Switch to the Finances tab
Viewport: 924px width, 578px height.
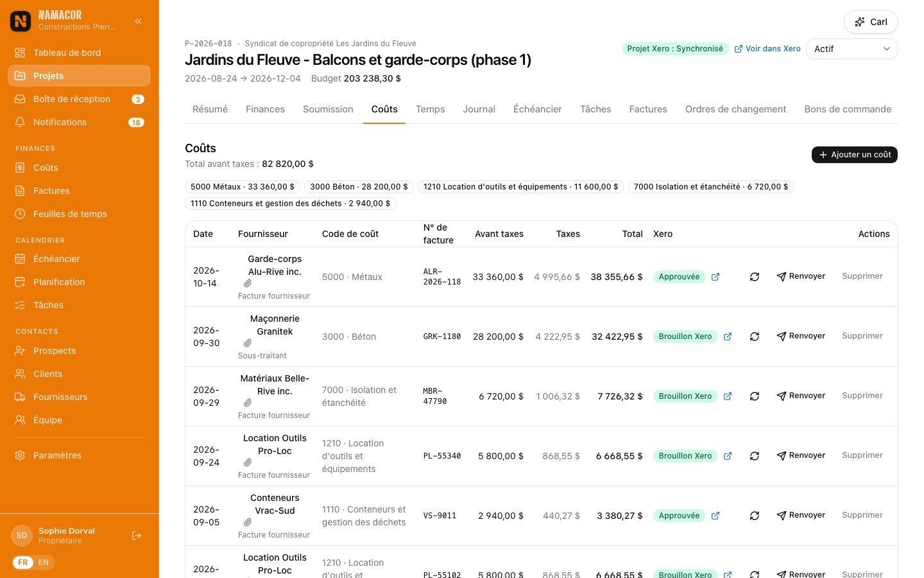tap(265, 109)
